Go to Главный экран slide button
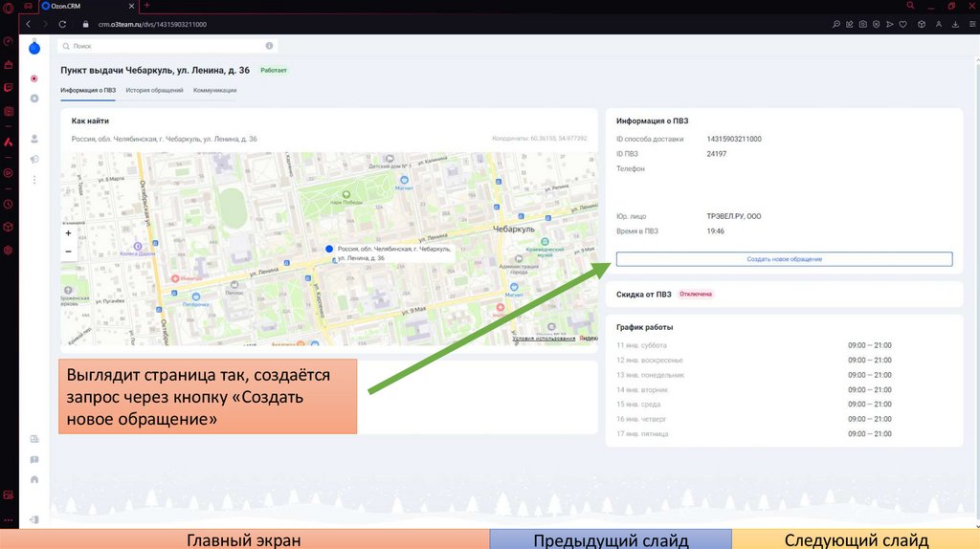Image resolution: width=980 pixels, height=549 pixels. pyautogui.click(x=244, y=539)
